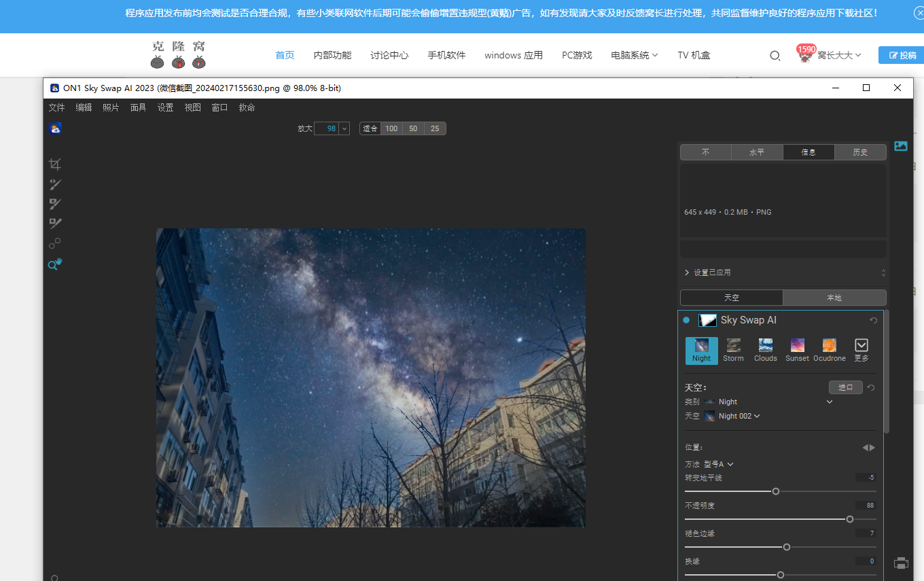Click the 放大 zoom value field showing 98
This screenshot has height=581, width=924.
point(327,128)
